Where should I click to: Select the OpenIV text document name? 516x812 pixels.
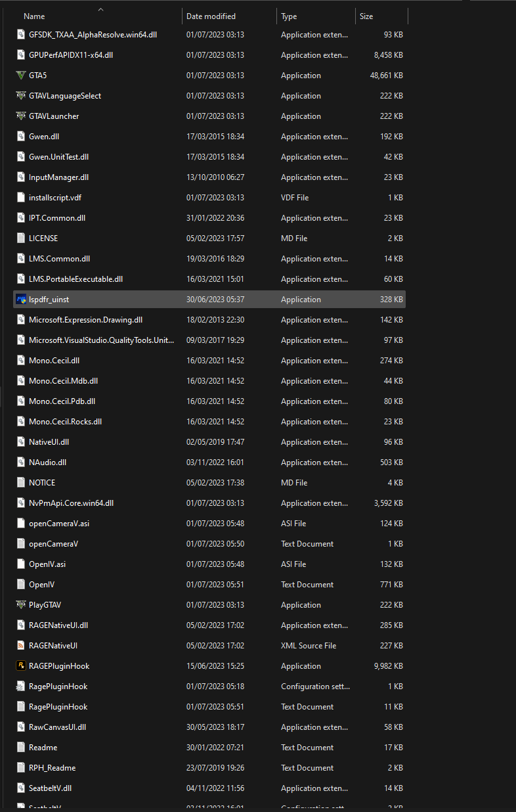click(42, 585)
